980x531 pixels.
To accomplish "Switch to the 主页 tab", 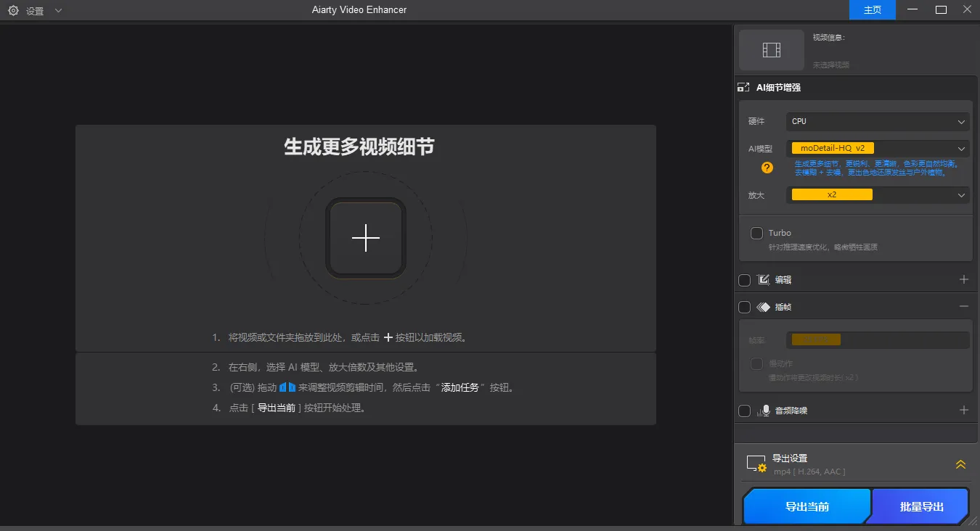I will tap(872, 9).
